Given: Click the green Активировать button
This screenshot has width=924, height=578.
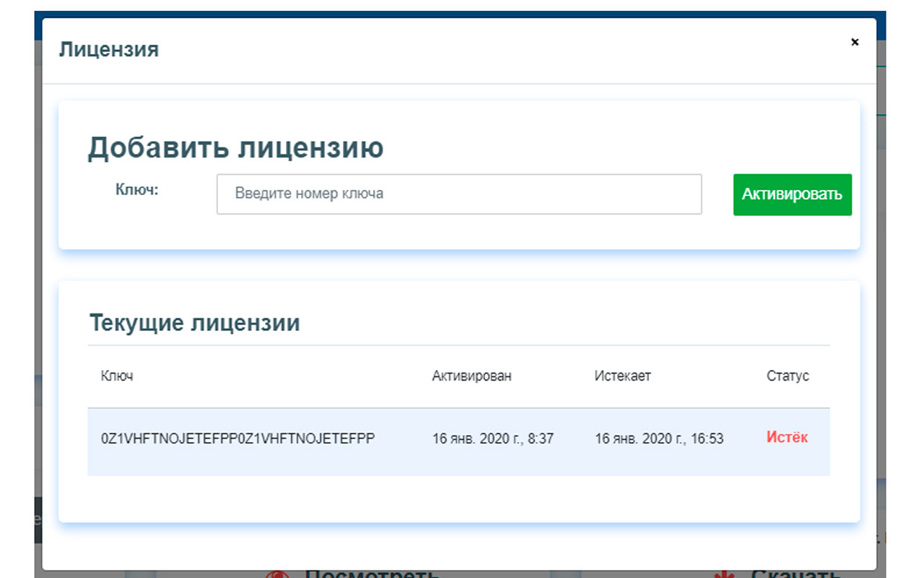Looking at the screenshot, I should coord(793,194).
